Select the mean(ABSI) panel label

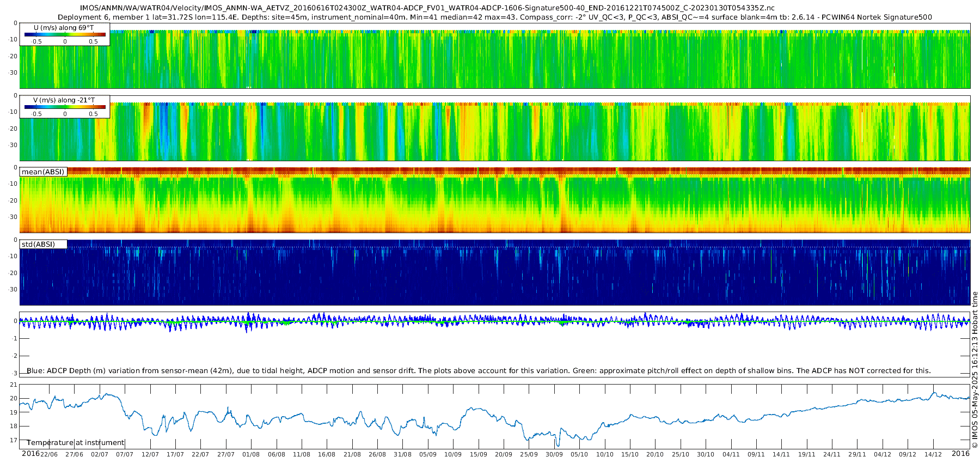pos(43,172)
